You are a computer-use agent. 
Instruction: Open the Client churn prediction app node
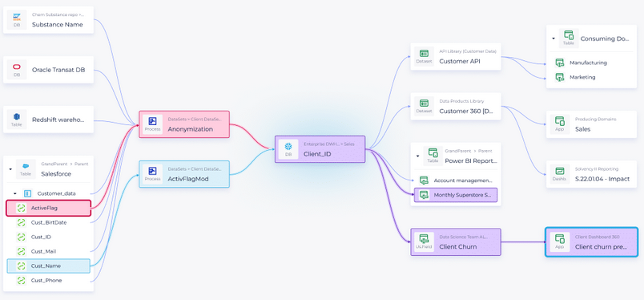[x=591, y=242]
